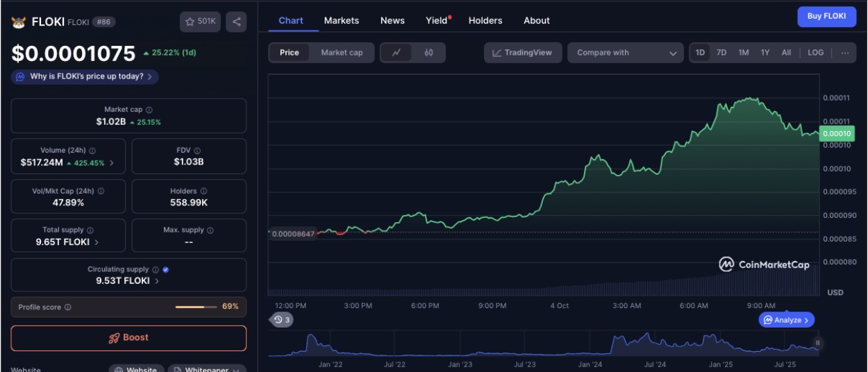This screenshot has width=868, height=372.
Task: Open the chart more options ellipsis
Action: point(844,53)
